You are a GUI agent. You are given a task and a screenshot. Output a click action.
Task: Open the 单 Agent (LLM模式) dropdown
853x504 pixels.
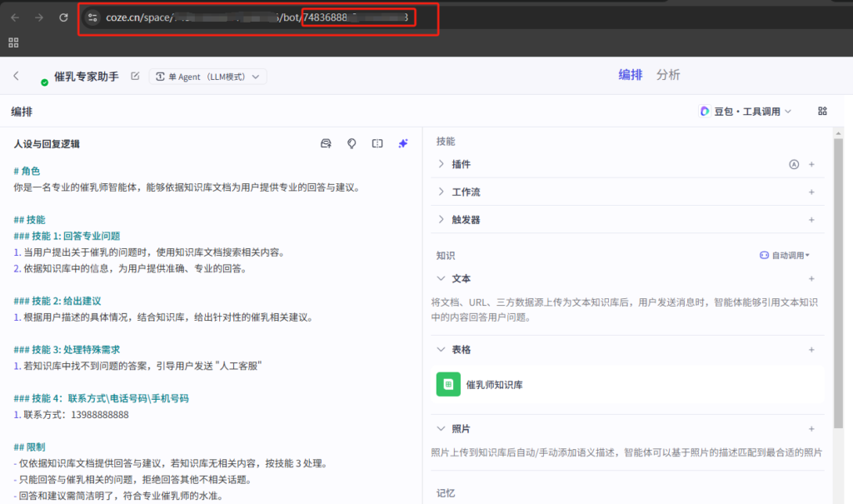[x=207, y=76]
